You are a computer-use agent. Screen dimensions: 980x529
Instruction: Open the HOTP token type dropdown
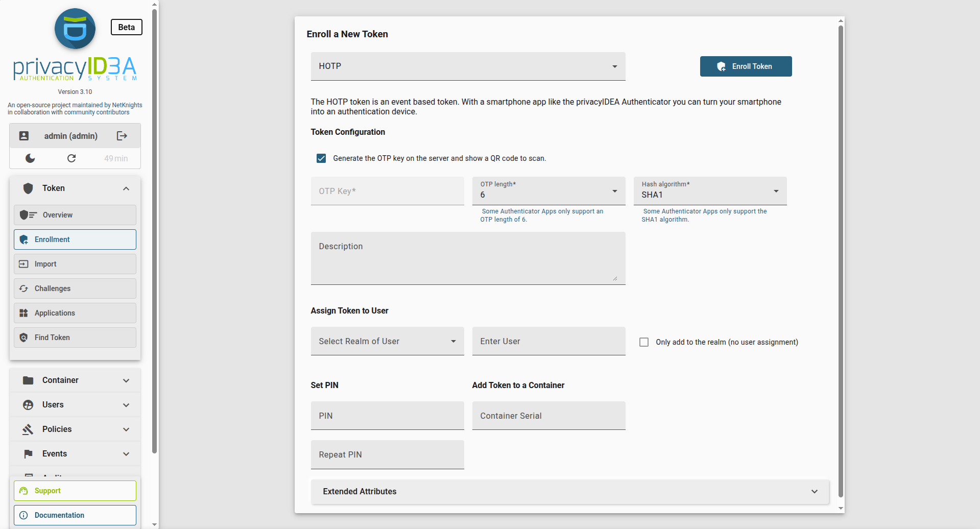(467, 66)
